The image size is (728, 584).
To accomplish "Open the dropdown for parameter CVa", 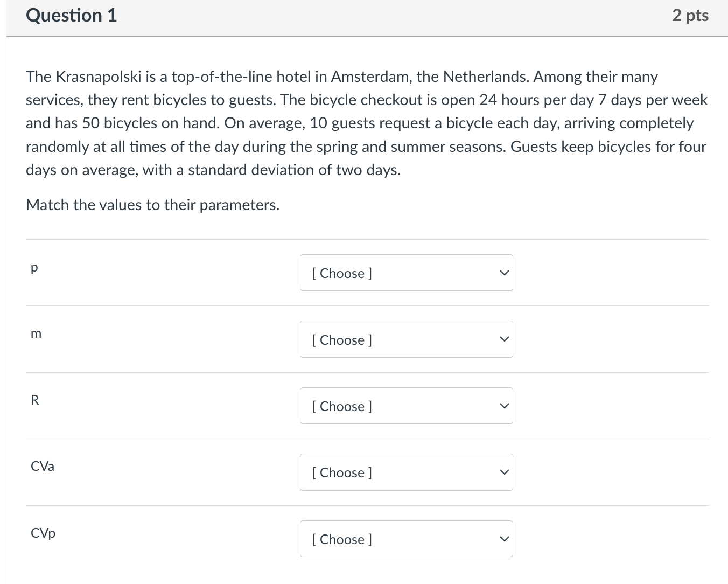I will coord(406,472).
